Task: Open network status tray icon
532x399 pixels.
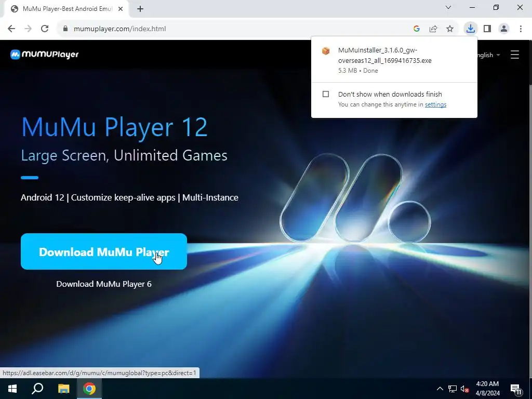Action: coord(453,389)
